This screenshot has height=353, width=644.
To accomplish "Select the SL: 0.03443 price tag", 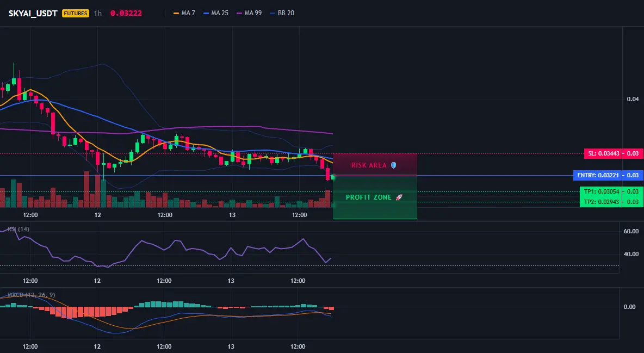I will tap(603, 154).
